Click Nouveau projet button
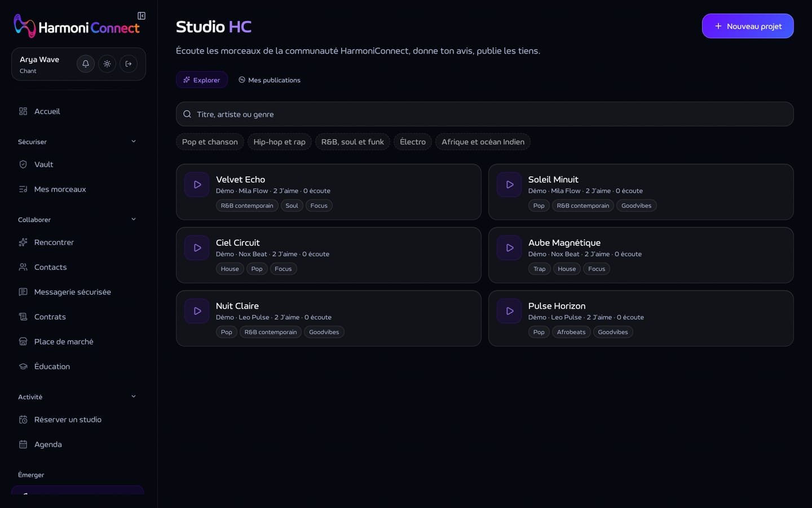This screenshot has width=812, height=508. 748,26
